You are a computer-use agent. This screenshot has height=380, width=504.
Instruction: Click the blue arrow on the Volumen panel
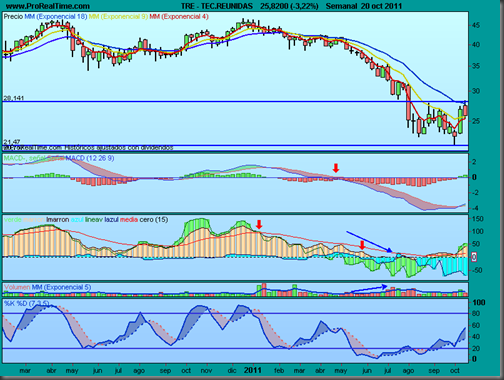(368, 289)
